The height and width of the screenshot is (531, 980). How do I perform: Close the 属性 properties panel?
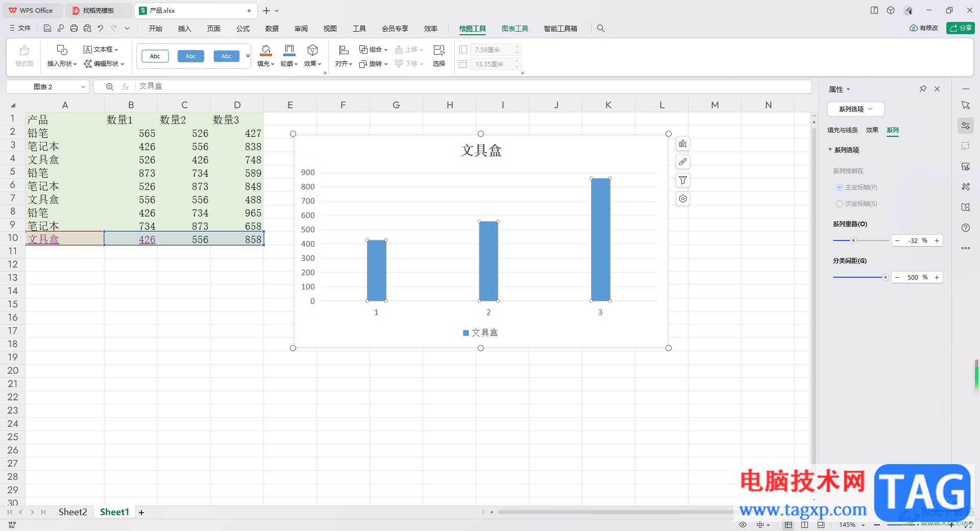click(x=937, y=89)
